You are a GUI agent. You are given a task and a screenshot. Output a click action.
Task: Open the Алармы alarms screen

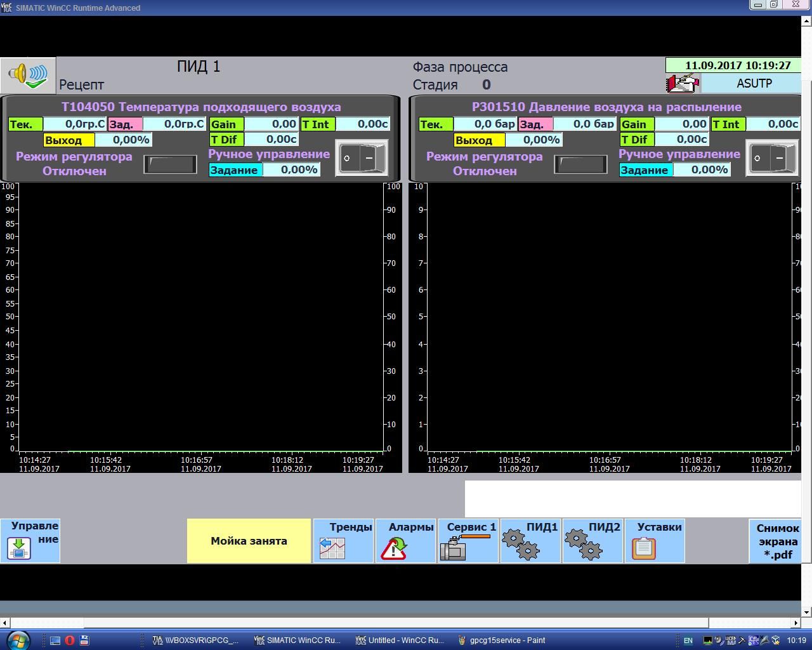(x=405, y=541)
